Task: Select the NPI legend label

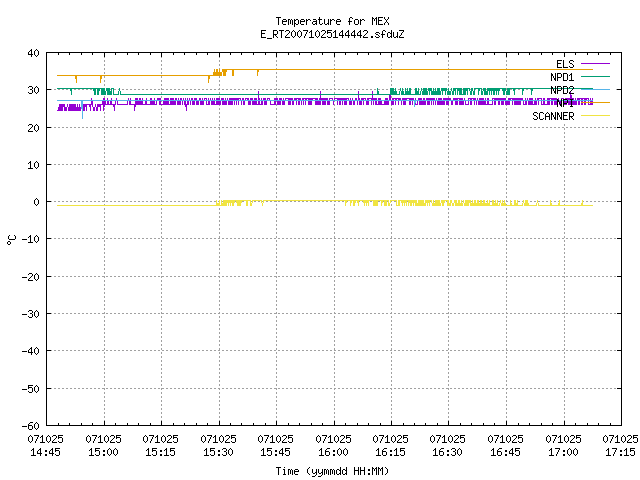Action: [565, 103]
